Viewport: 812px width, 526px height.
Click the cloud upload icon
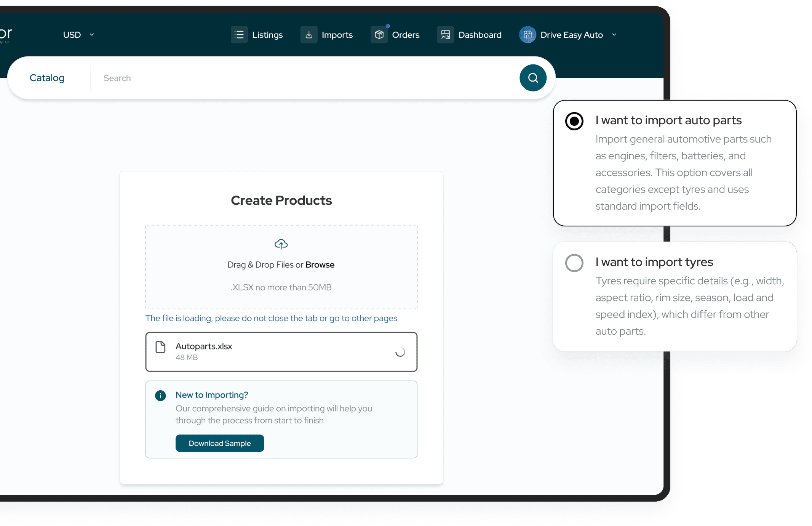coord(281,244)
